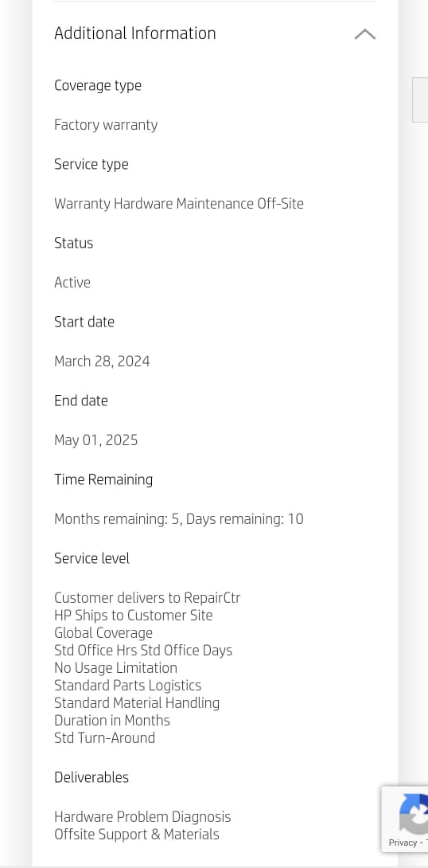This screenshot has width=428, height=868.
Task: Click the Coverage type label
Action: coord(98,86)
